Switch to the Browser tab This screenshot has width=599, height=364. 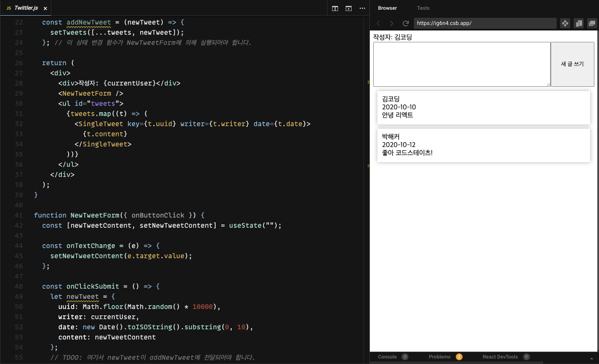[x=387, y=8]
